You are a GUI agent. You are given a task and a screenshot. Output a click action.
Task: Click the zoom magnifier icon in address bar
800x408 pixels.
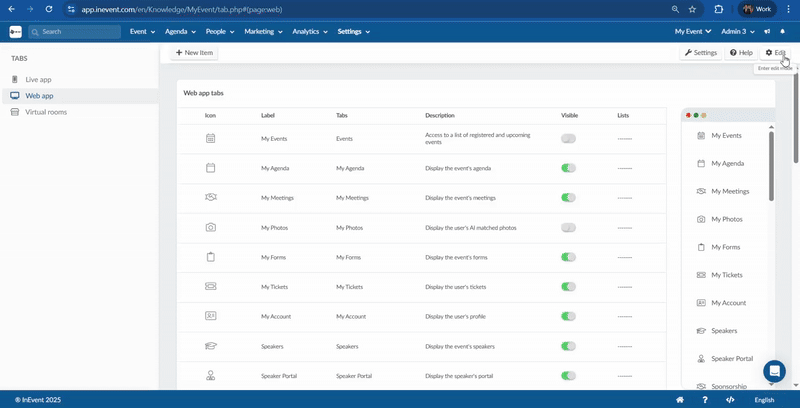(x=675, y=9)
